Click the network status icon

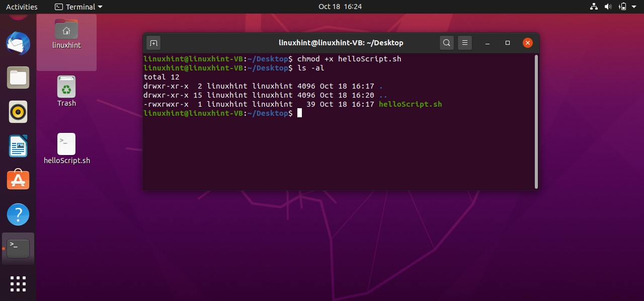593,7
